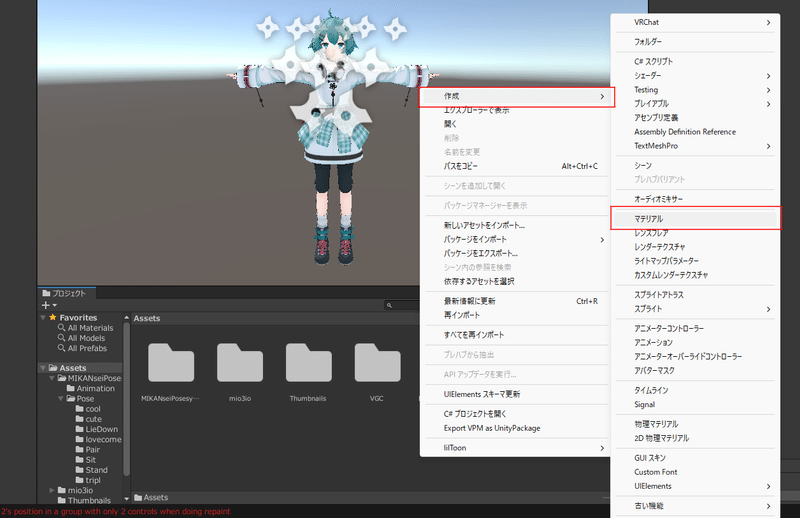The image size is (800, 518).
Task: Select the LieDown pose folder
Action: [97, 429]
